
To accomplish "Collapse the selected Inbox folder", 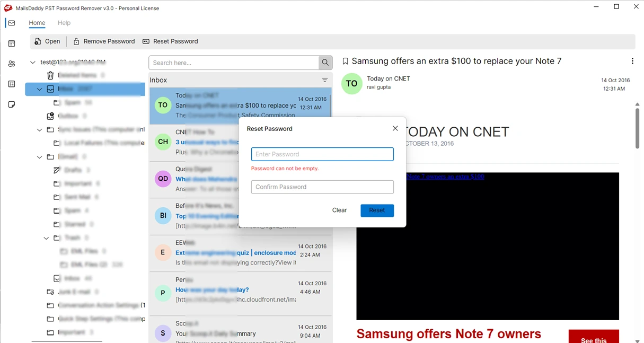I will (39, 89).
